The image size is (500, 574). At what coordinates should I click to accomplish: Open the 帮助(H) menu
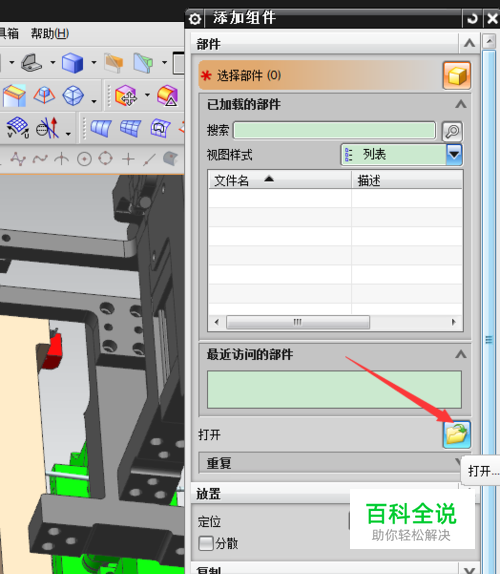[49, 34]
